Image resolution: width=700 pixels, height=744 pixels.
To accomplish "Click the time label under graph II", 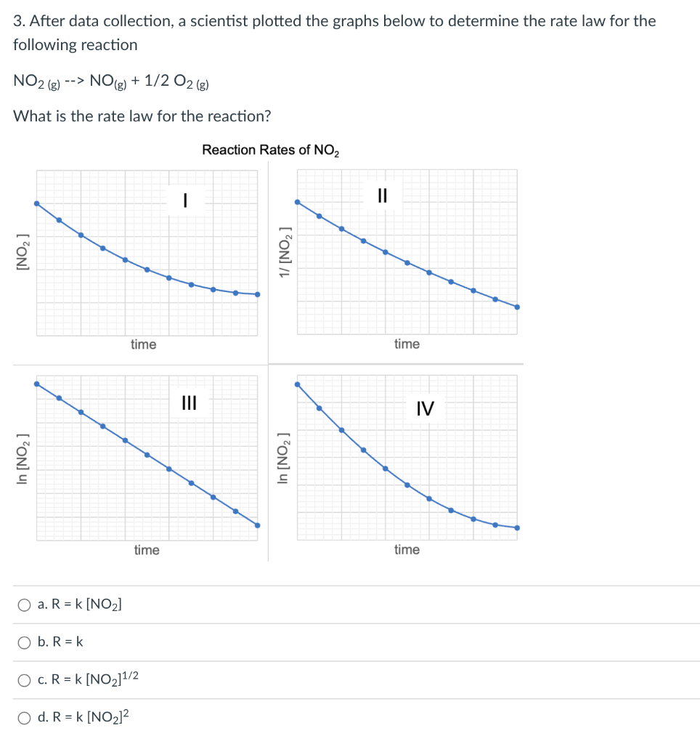I will tap(406, 344).
